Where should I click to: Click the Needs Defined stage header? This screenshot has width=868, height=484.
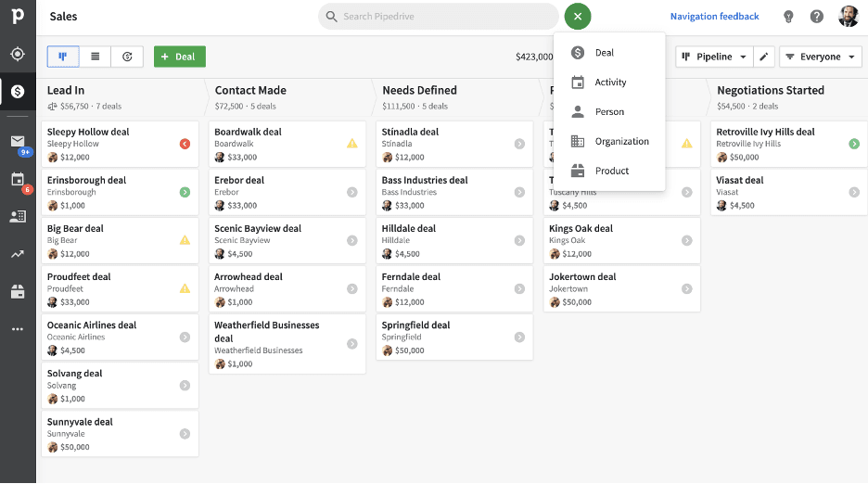419,90
